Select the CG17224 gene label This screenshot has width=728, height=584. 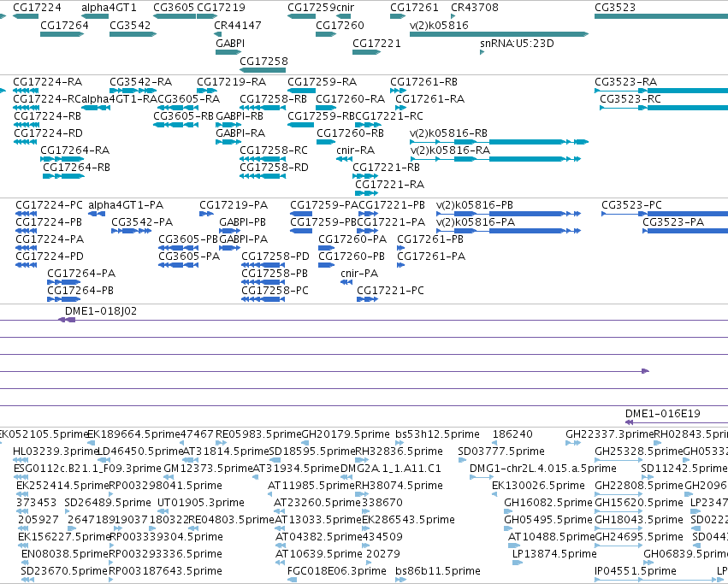point(37,8)
